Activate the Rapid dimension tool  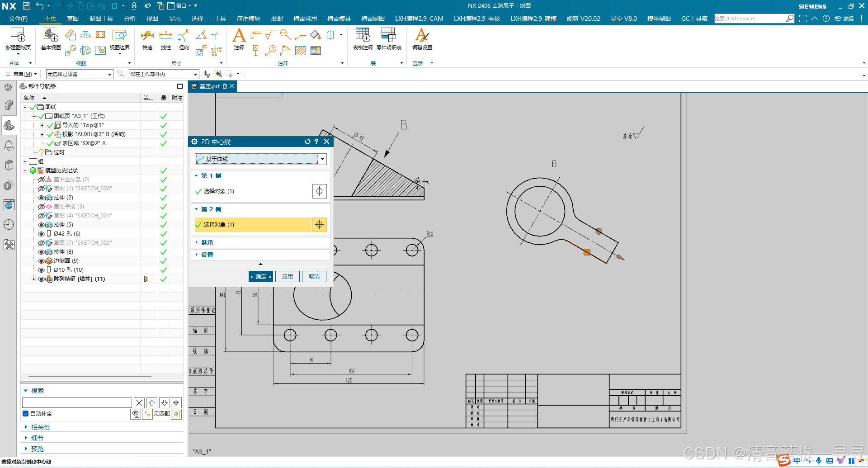[x=147, y=35]
